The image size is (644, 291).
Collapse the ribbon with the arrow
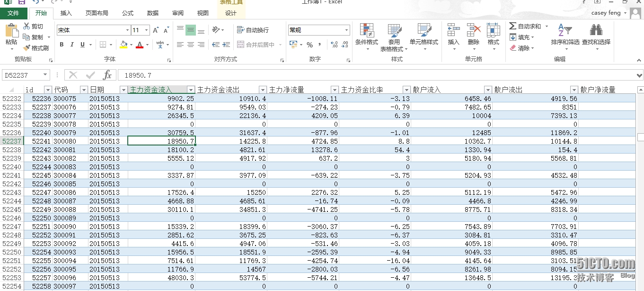(x=638, y=60)
